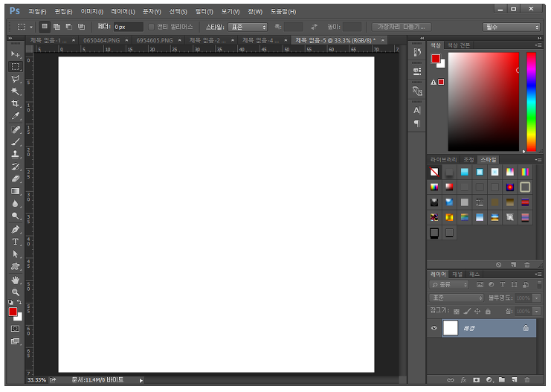Click Subtract from selection mode button
The height and width of the screenshot is (392, 551).
[69, 26]
